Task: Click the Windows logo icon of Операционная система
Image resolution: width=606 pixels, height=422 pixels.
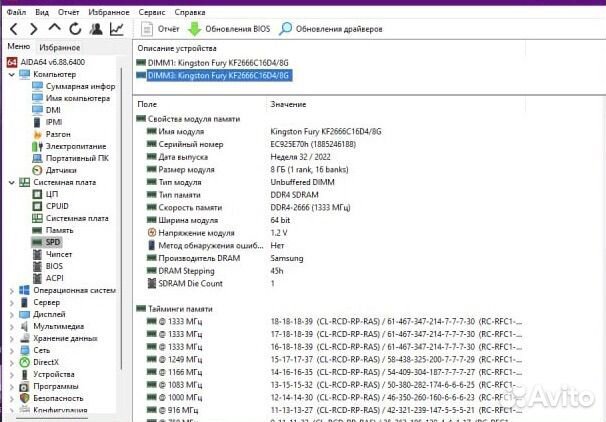Action: tap(24, 290)
